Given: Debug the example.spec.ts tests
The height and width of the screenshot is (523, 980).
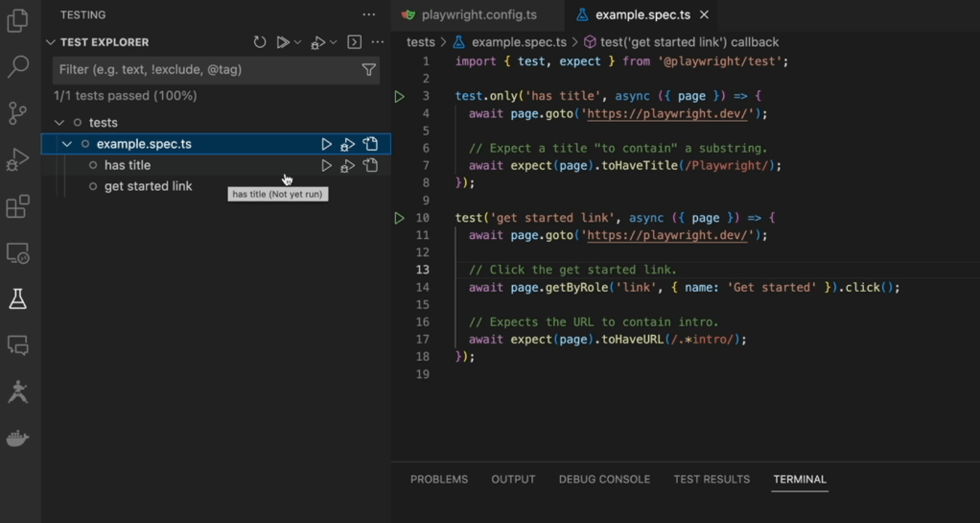Looking at the screenshot, I should (x=348, y=144).
